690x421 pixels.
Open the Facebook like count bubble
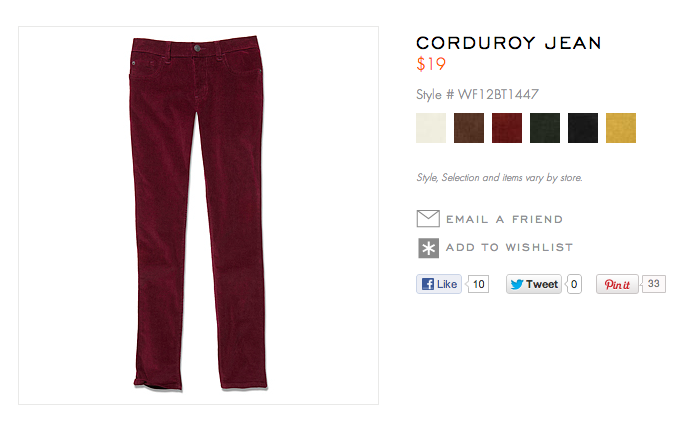coord(478,284)
